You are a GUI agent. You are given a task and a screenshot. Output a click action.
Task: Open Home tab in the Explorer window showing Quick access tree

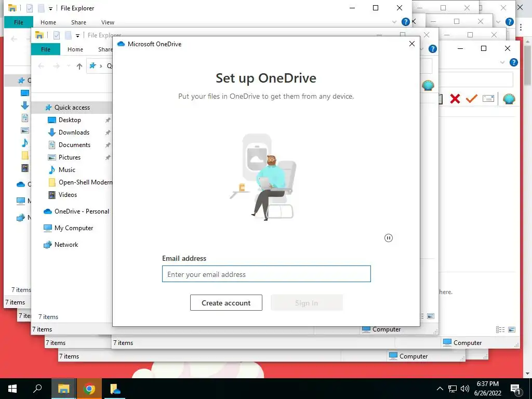tap(75, 49)
